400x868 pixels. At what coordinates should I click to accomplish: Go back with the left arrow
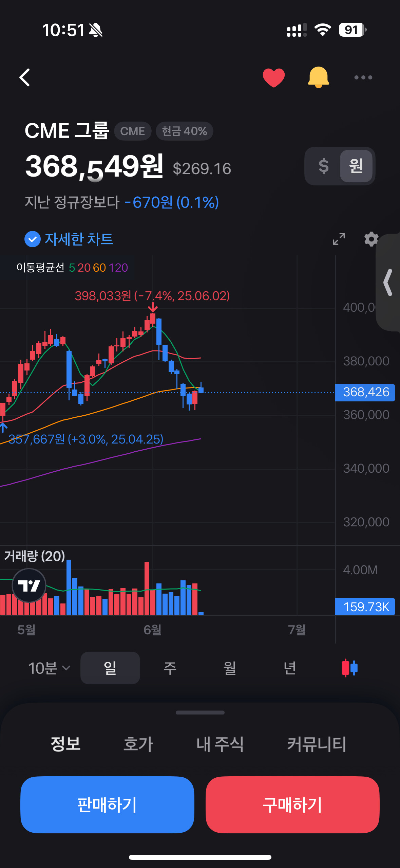pyautogui.click(x=25, y=77)
